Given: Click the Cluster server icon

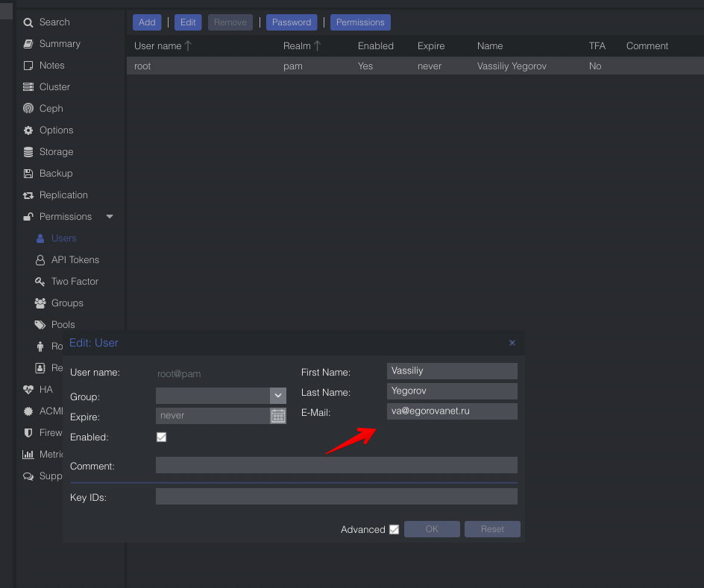Looking at the screenshot, I should click(x=28, y=87).
